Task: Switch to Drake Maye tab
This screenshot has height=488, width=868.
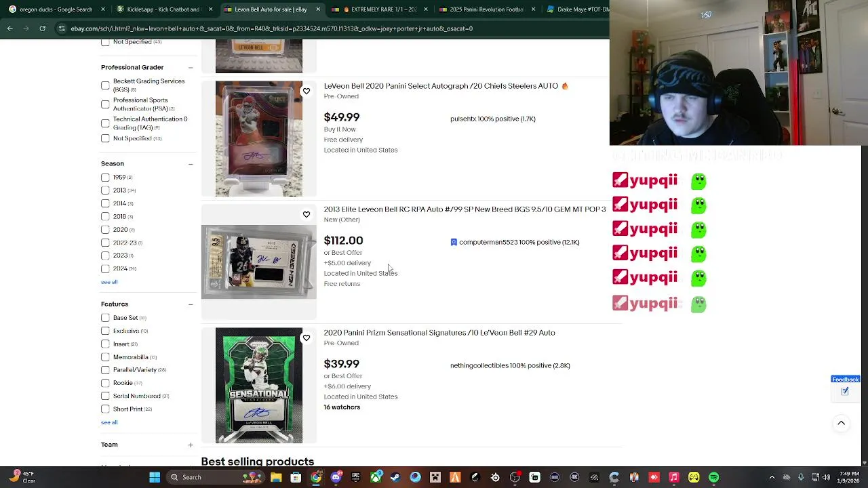Action: pos(576,9)
